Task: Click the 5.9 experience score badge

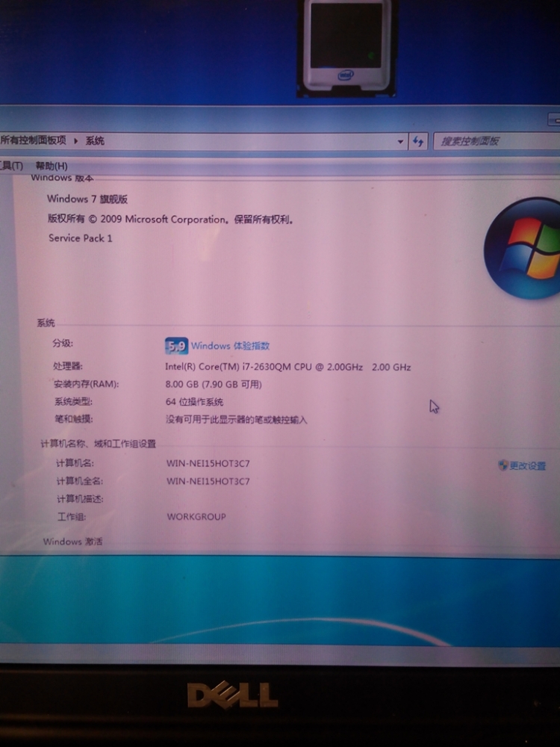Action: tap(176, 346)
